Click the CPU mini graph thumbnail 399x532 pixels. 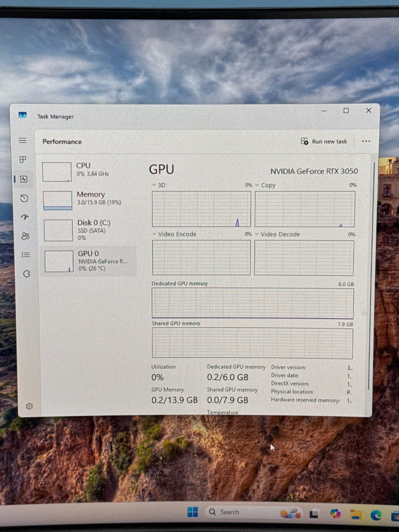click(57, 172)
